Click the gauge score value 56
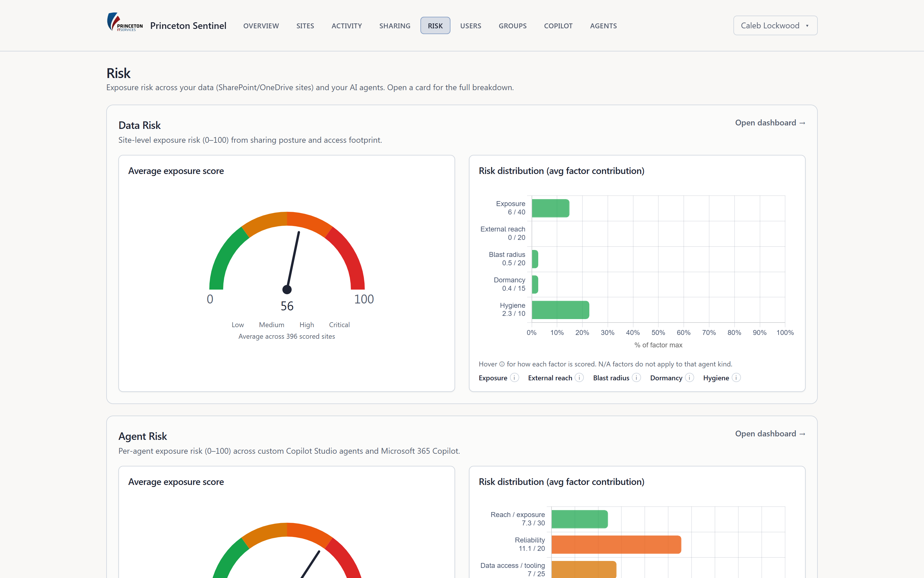This screenshot has width=924, height=578. pos(287,306)
